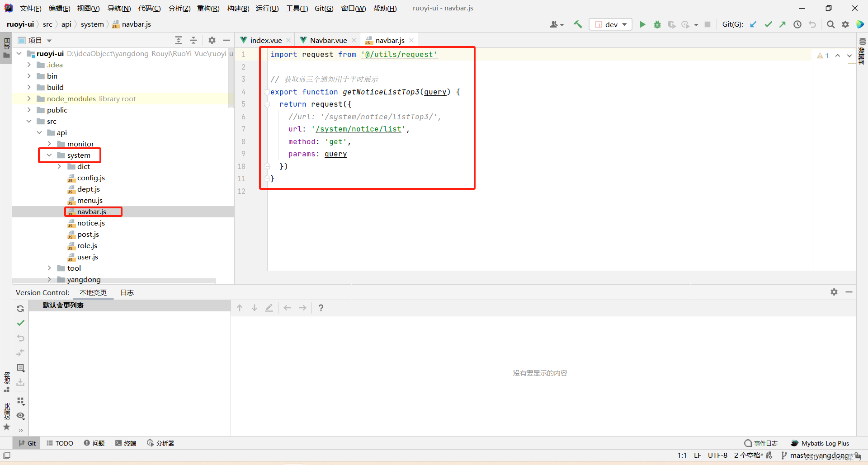This screenshot has width=868, height=465.
Task: Push commits with the Git push arrow
Action: click(783, 24)
